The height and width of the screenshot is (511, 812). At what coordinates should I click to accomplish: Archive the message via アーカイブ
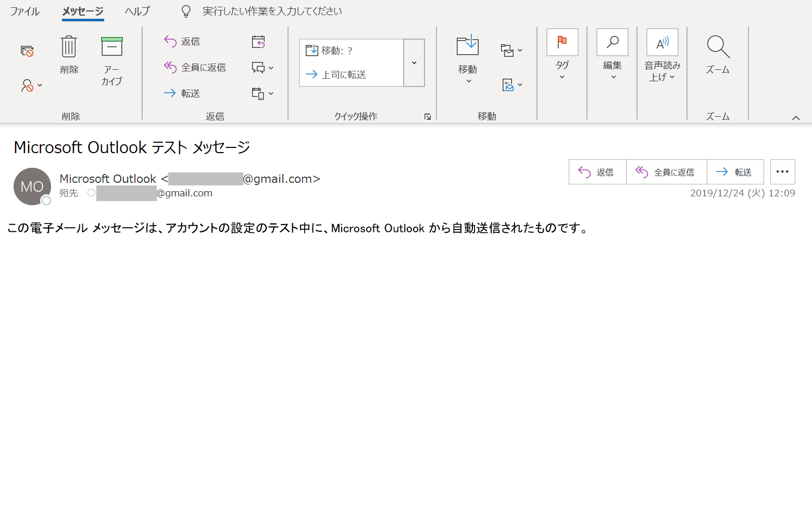click(x=111, y=61)
